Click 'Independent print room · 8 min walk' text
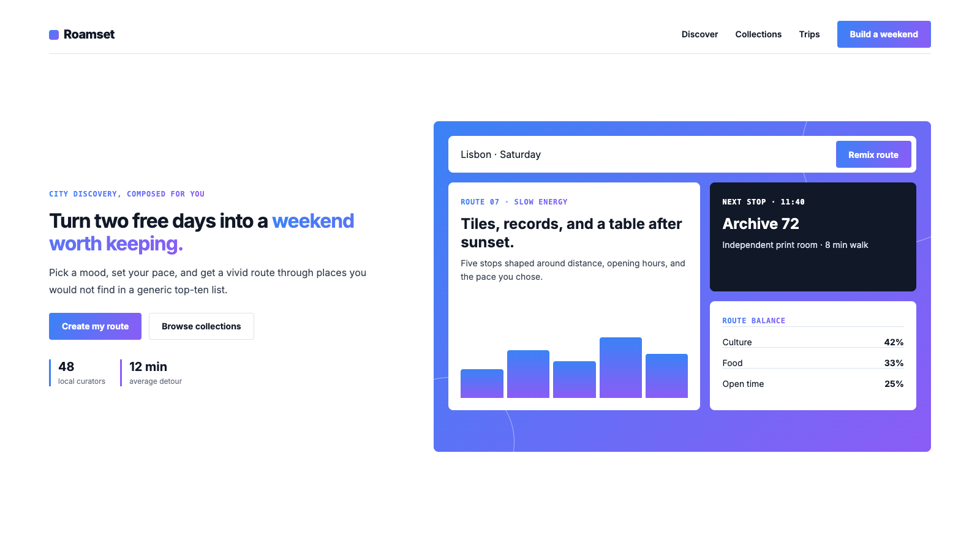 795,245
